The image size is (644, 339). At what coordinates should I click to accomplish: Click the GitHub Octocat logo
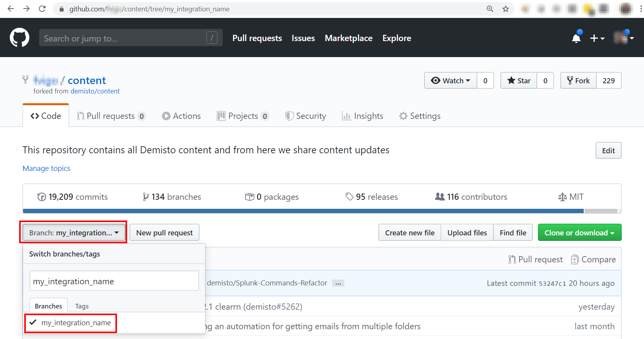coord(20,38)
